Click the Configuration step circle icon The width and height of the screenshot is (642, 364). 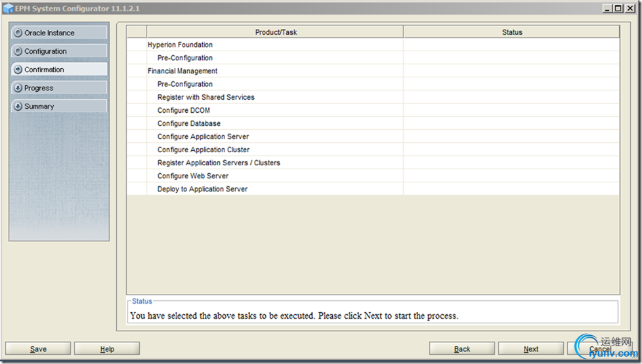pyautogui.click(x=18, y=51)
